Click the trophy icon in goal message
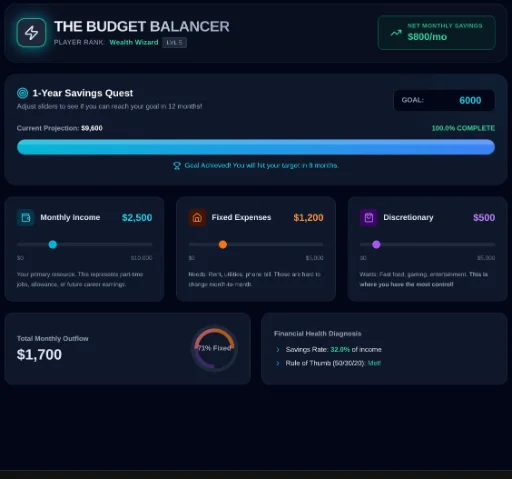Screen dimensions: 512x479 [177, 166]
